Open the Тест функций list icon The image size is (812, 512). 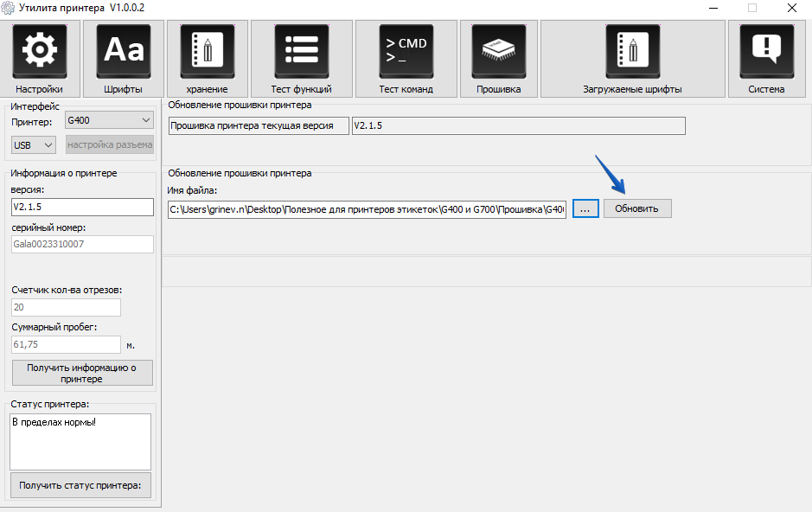pyautogui.click(x=301, y=52)
